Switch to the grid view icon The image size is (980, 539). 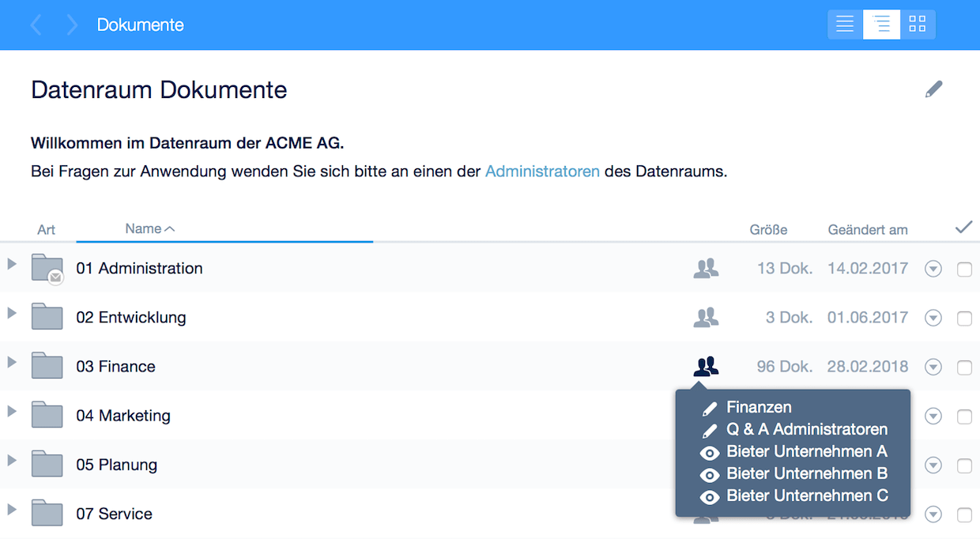(x=917, y=24)
